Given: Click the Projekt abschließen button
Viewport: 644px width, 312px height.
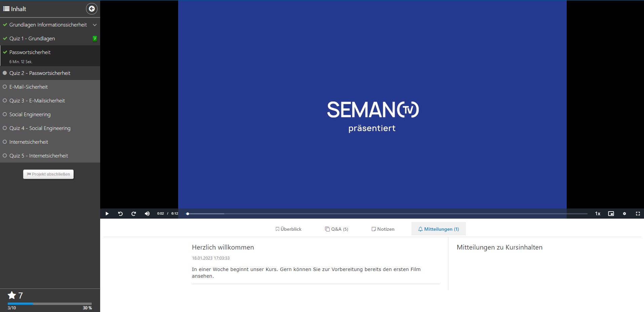Looking at the screenshot, I should coord(48,174).
